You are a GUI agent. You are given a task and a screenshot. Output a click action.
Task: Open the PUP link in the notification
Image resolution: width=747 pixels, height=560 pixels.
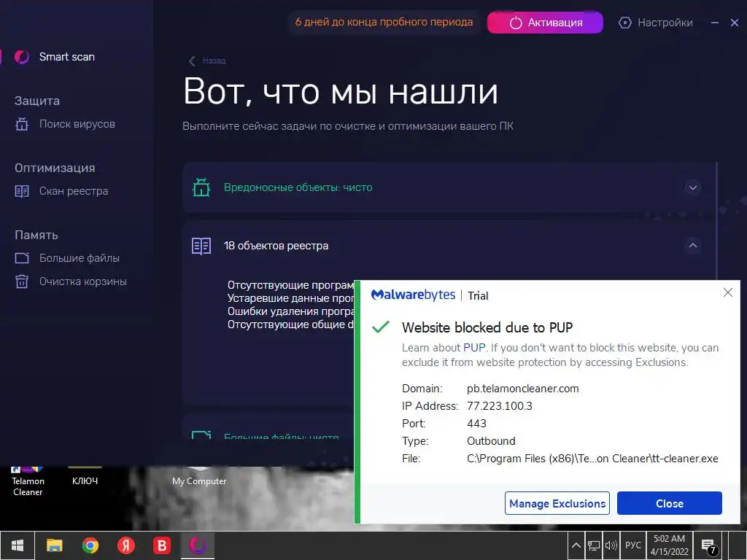coord(474,348)
